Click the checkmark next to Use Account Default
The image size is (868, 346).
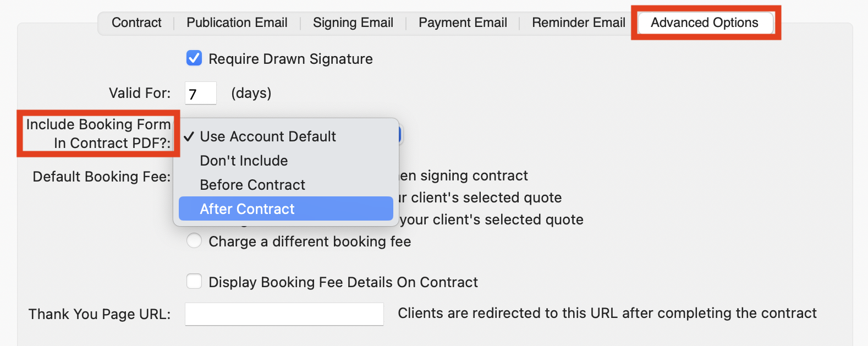tap(189, 136)
